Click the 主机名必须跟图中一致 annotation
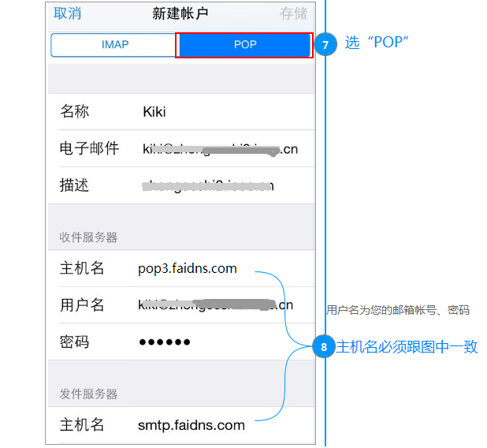Image resolution: width=487 pixels, height=448 pixels. (x=407, y=347)
